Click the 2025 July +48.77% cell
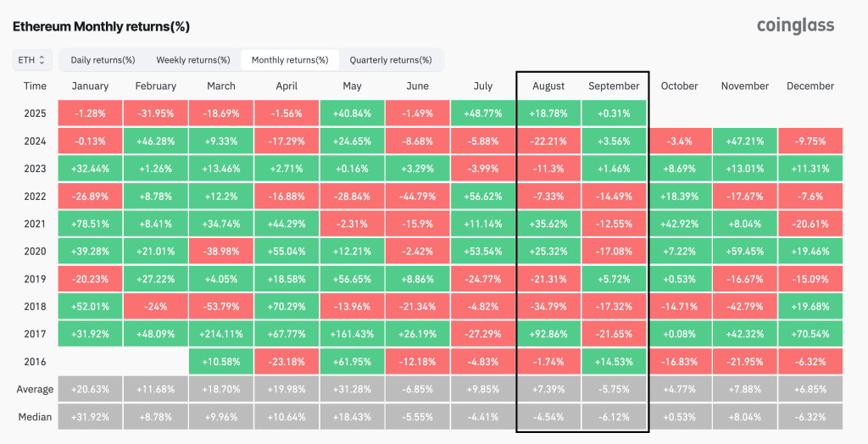Image resolution: width=868 pixels, height=444 pixels. 482,114
